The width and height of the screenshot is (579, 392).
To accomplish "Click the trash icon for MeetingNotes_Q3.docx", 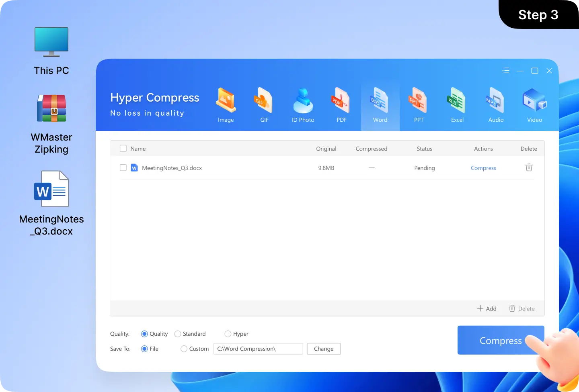I will (529, 167).
